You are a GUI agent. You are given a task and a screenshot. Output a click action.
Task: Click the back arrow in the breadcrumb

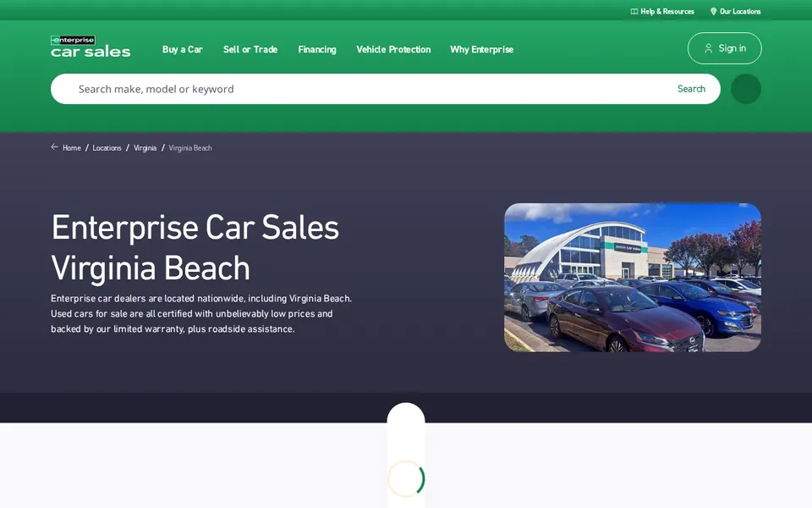pyautogui.click(x=54, y=147)
